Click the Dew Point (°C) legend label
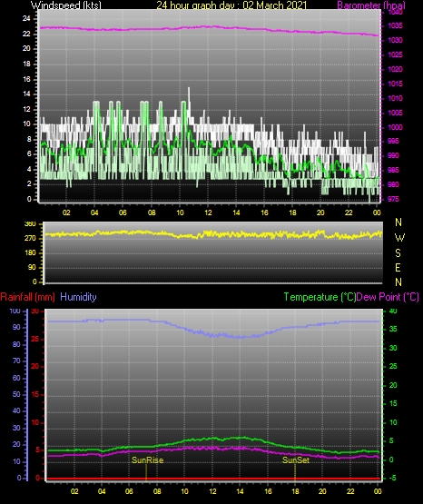 388,297
